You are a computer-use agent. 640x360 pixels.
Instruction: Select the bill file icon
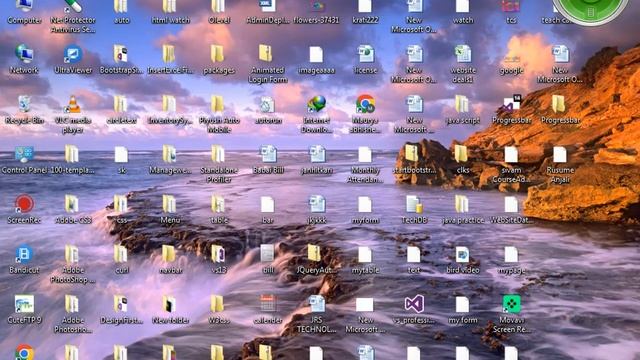click(x=268, y=254)
